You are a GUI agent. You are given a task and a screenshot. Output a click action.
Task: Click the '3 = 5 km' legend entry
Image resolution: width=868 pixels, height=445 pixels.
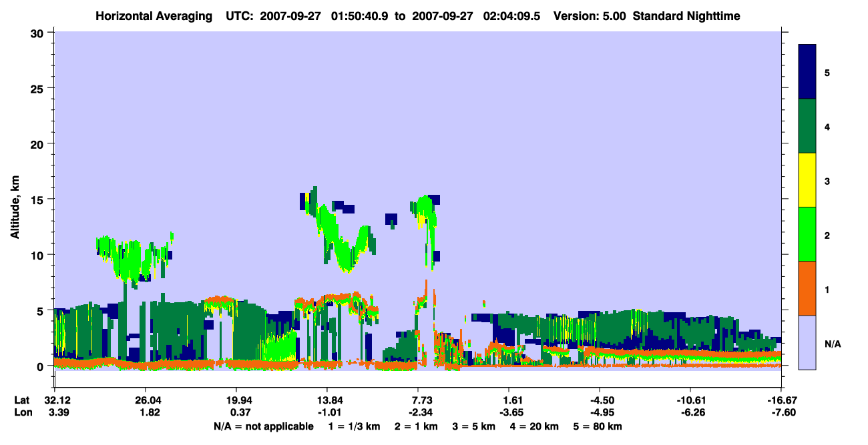(474, 426)
